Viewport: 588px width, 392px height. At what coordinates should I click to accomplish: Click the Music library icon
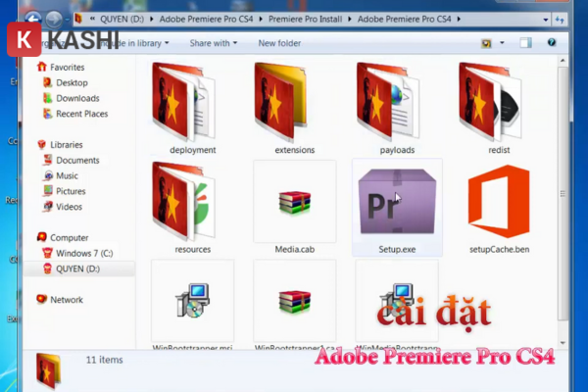pyautogui.click(x=47, y=175)
